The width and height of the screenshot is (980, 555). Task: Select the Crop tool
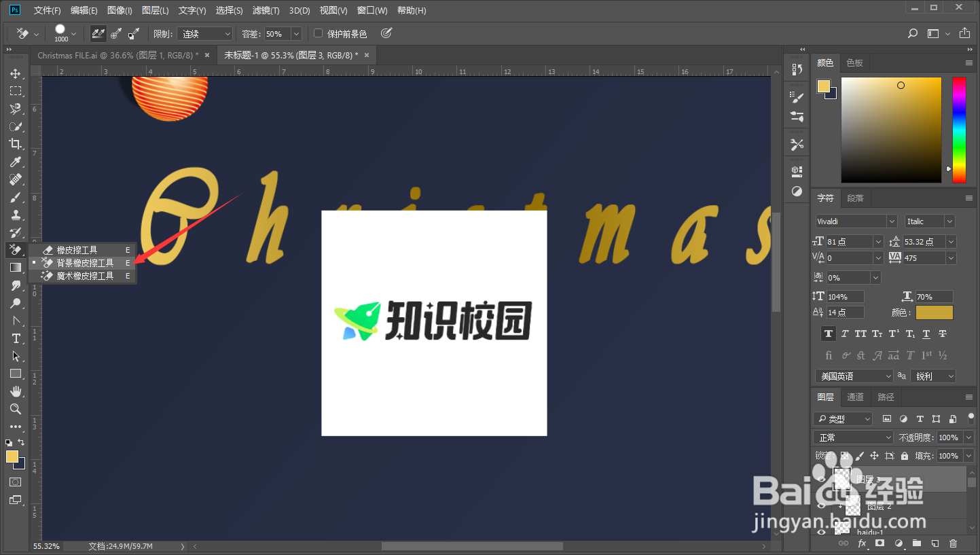point(16,144)
